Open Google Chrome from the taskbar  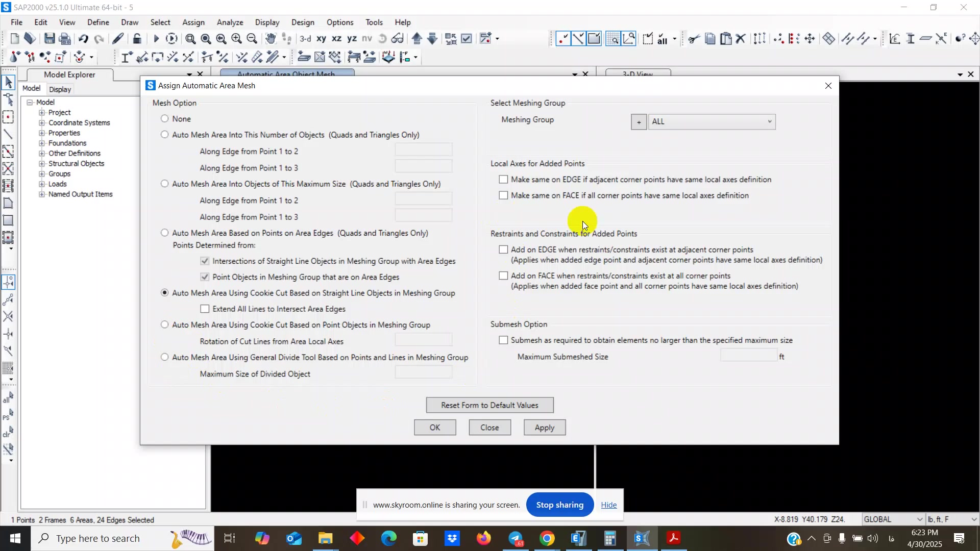point(547,538)
